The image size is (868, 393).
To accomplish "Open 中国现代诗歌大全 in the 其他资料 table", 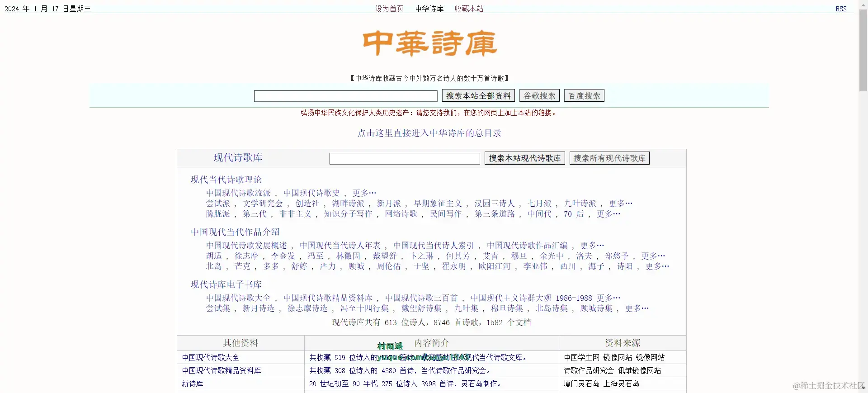I will click(x=210, y=357).
